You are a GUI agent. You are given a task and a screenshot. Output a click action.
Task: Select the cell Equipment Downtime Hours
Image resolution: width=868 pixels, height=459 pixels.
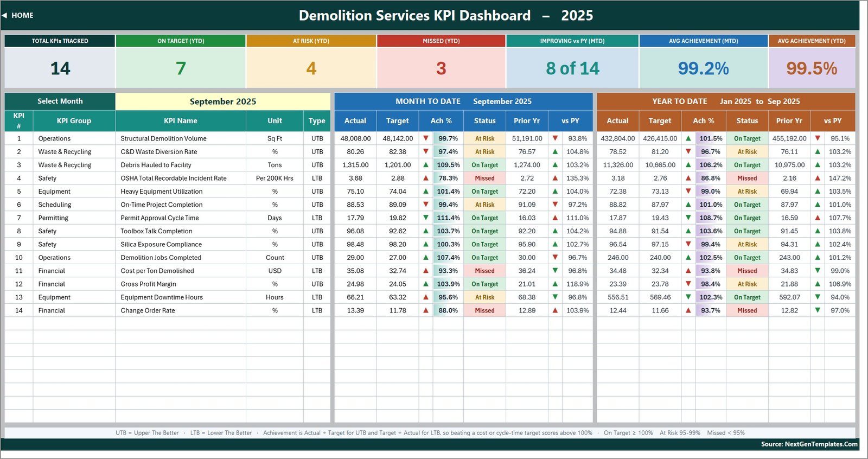(x=181, y=297)
